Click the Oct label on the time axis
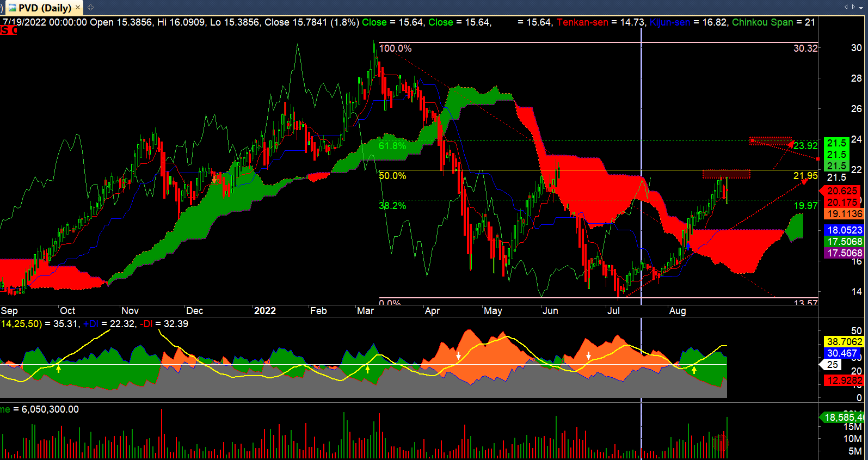Screen dimensions: 868x460 coord(67,311)
